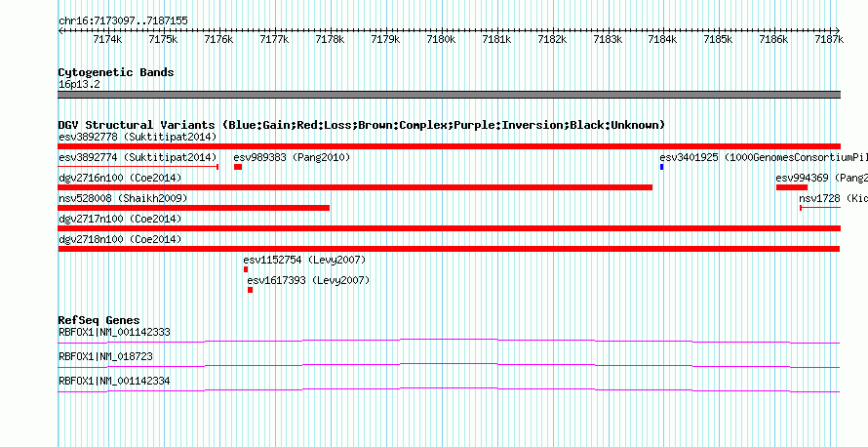Click the 7183k ruler tick label
Image resolution: width=868 pixels, height=447 pixels.
[x=608, y=39]
